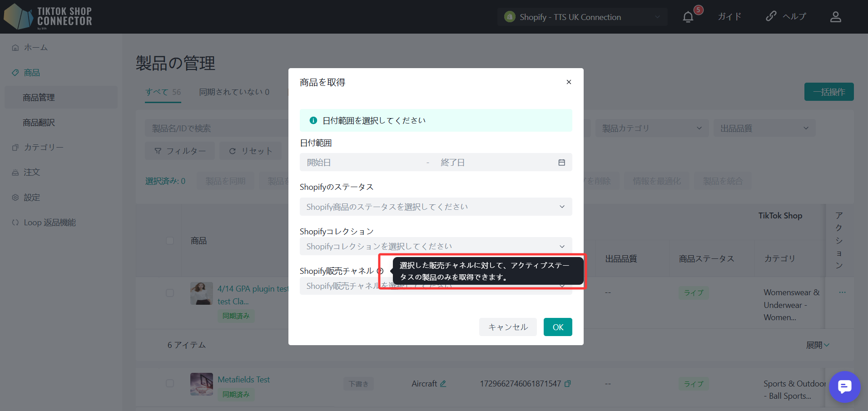Image resolution: width=868 pixels, height=411 pixels.
Task: Close the 商品を取得 dialog with X
Action: pyautogui.click(x=569, y=82)
